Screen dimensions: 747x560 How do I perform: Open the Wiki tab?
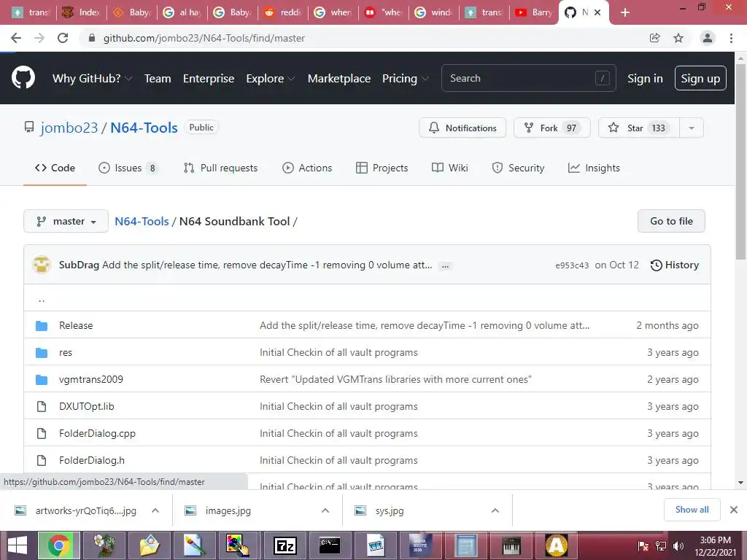click(x=449, y=168)
